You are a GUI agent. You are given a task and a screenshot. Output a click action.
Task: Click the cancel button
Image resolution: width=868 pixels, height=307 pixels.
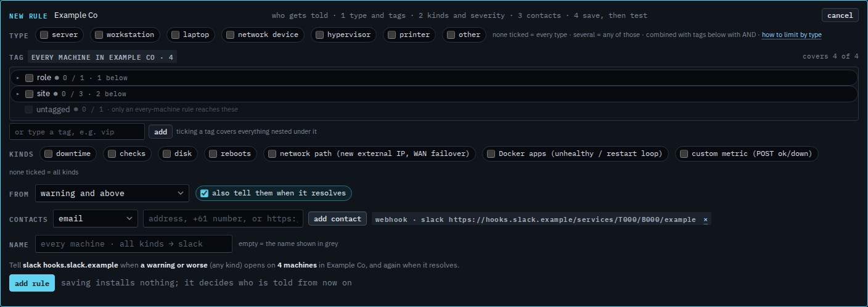pyautogui.click(x=840, y=15)
